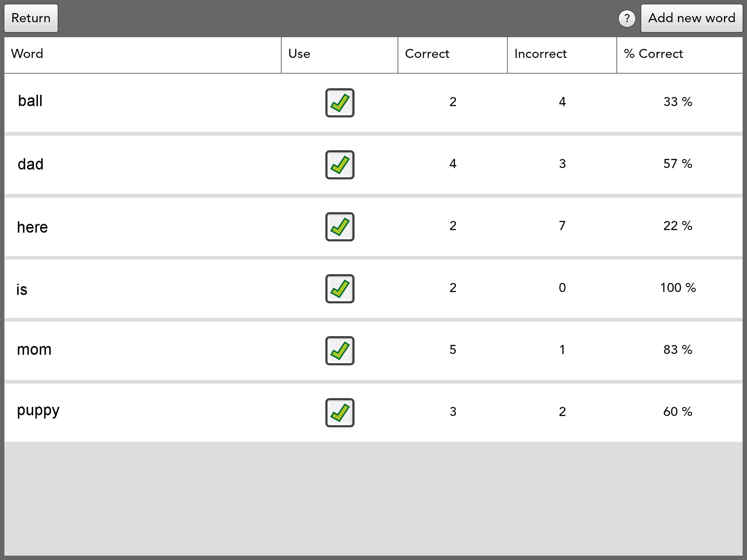
Task: Select the word mom
Action: 34,349
